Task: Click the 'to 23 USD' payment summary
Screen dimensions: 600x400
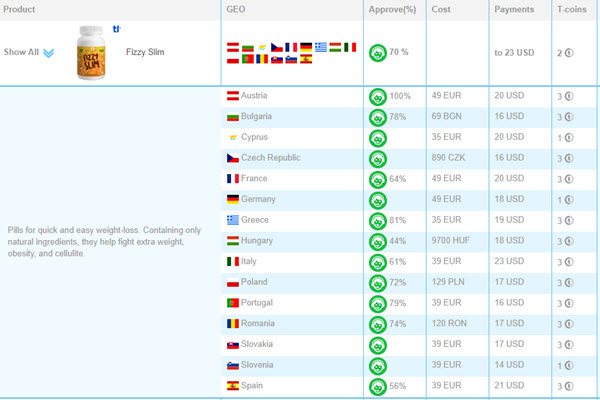Action: (x=514, y=52)
